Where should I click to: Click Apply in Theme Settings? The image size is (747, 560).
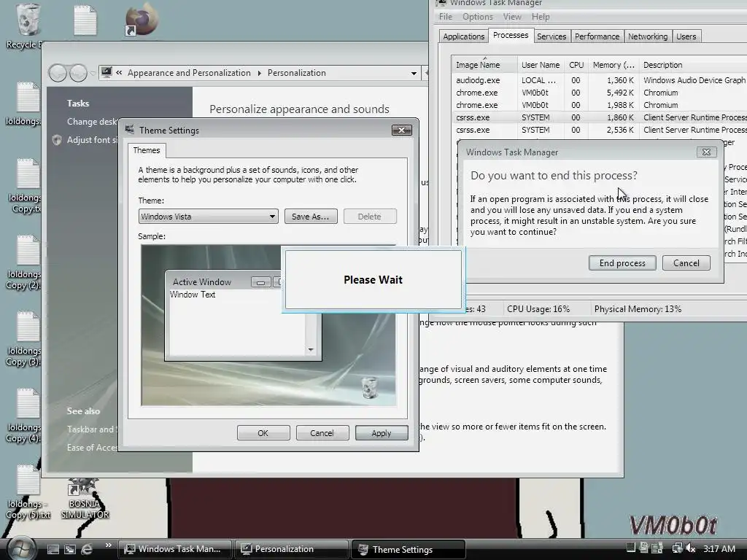pos(381,433)
